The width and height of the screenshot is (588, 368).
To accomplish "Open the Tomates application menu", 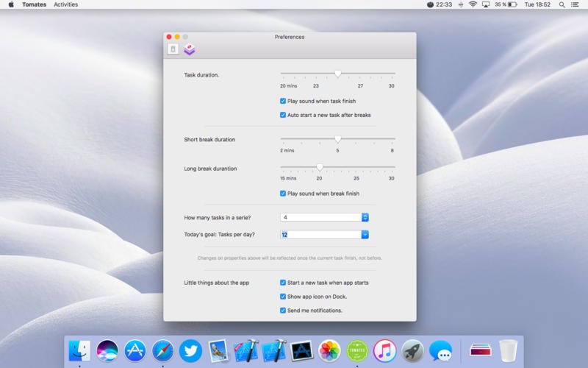I will coord(34,4).
